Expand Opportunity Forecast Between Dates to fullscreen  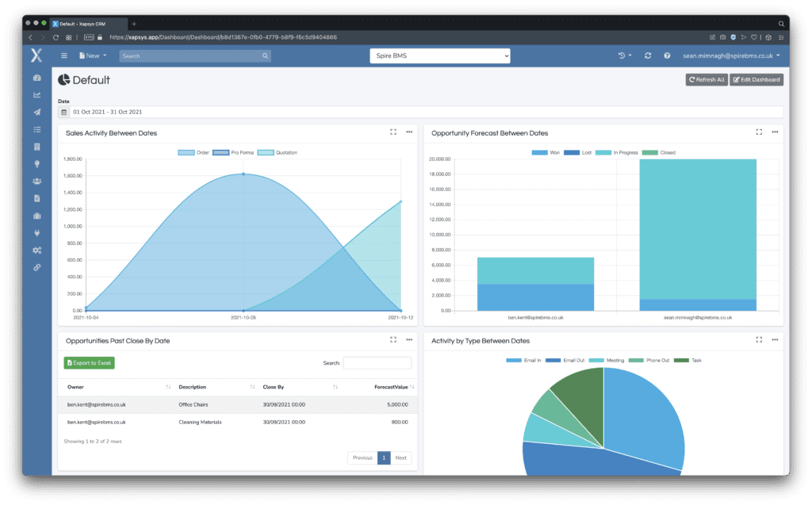coord(759,132)
